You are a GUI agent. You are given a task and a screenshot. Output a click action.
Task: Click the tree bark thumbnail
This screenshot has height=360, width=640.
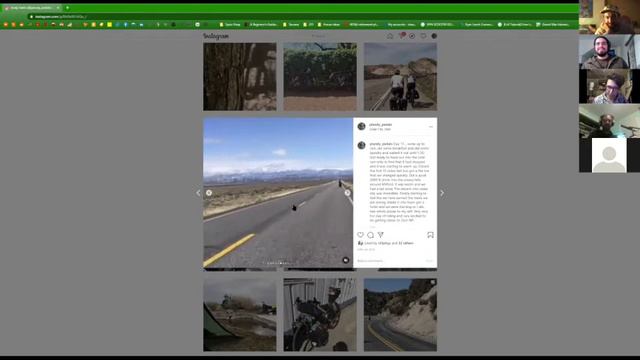tap(240, 77)
